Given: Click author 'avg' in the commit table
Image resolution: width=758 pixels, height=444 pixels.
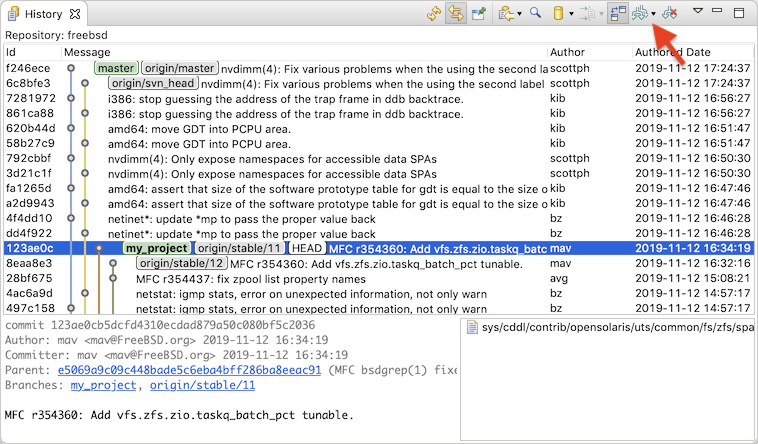Looking at the screenshot, I should tap(559, 279).
